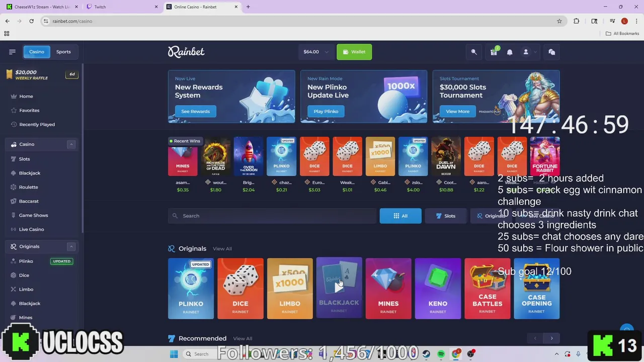Open Slots in sidebar
The image size is (644, 362).
click(x=24, y=159)
